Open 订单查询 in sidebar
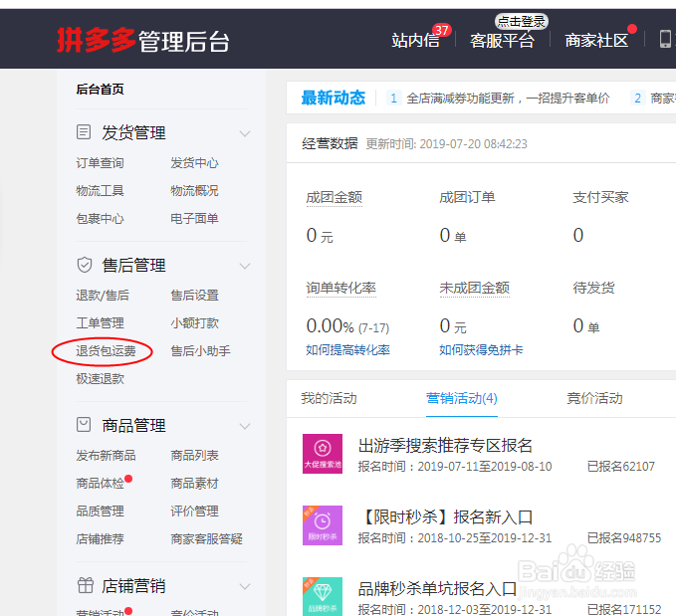 click(100, 163)
